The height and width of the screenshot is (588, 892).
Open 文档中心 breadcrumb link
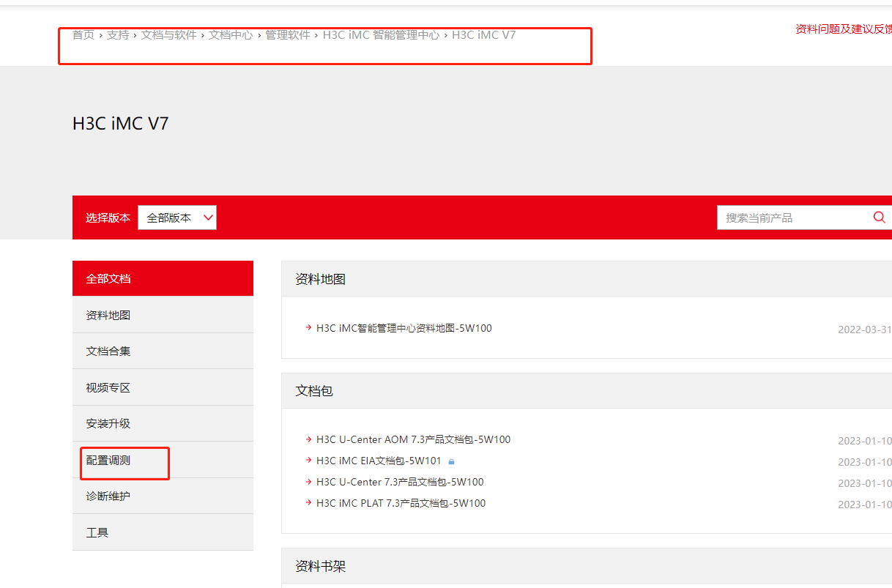[x=231, y=34]
